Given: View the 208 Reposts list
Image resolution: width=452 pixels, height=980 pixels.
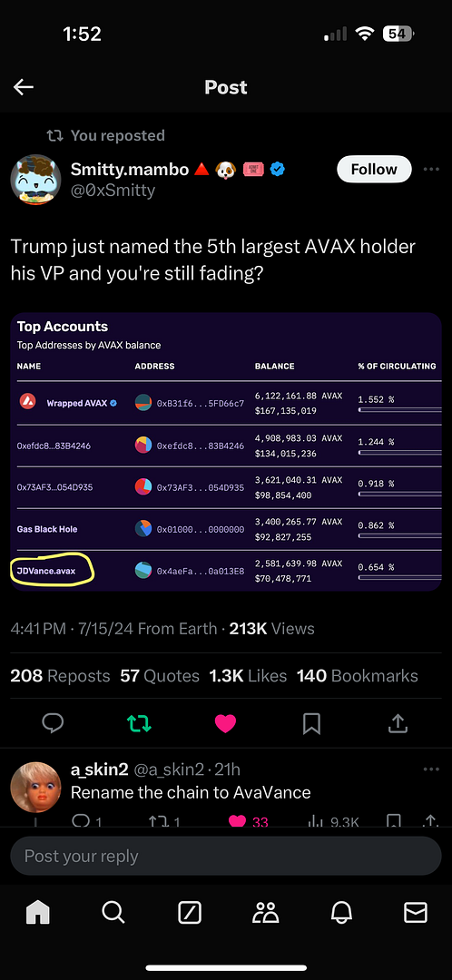Looking at the screenshot, I should coord(60,676).
